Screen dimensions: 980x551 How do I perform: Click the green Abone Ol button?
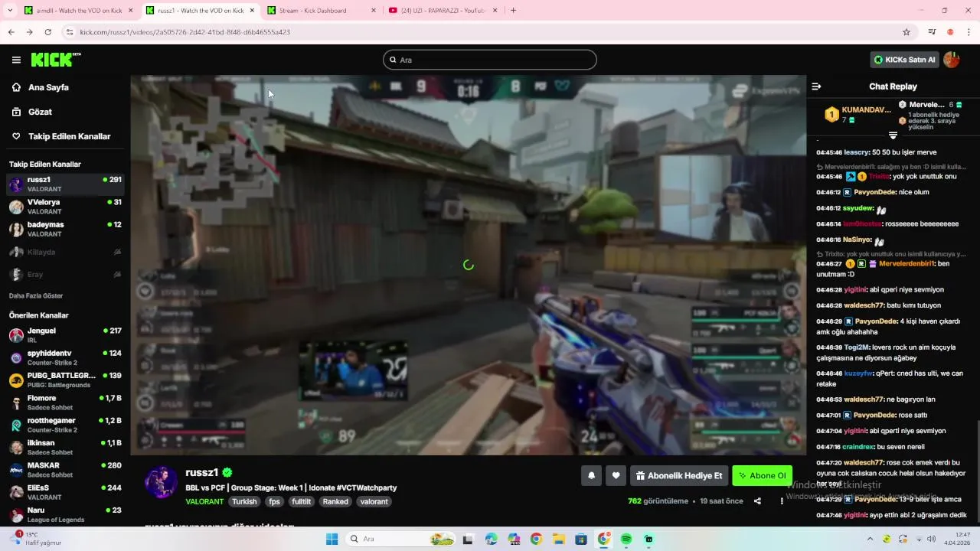pos(762,476)
